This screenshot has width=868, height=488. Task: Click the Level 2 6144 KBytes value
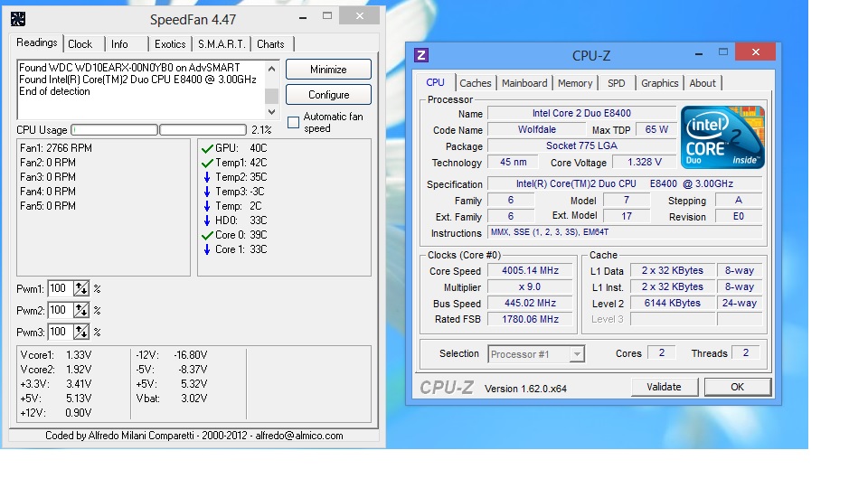coord(673,304)
